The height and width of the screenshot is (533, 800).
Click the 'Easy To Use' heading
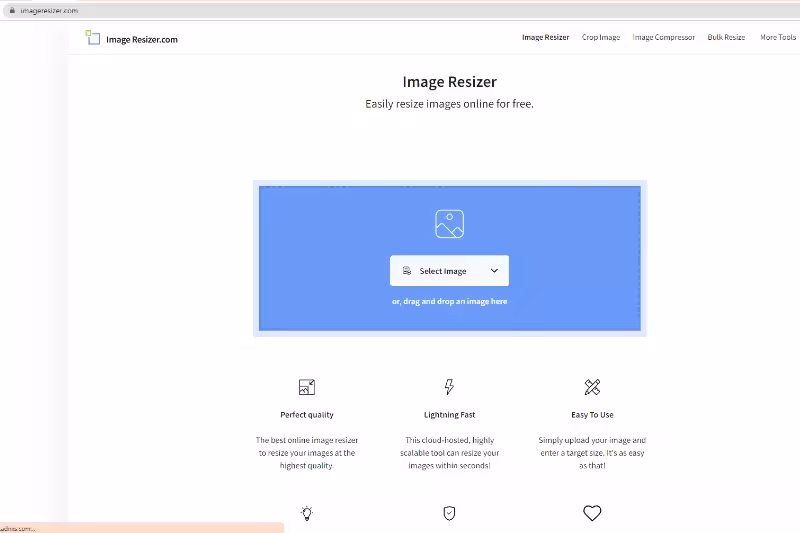click(592, 415)
